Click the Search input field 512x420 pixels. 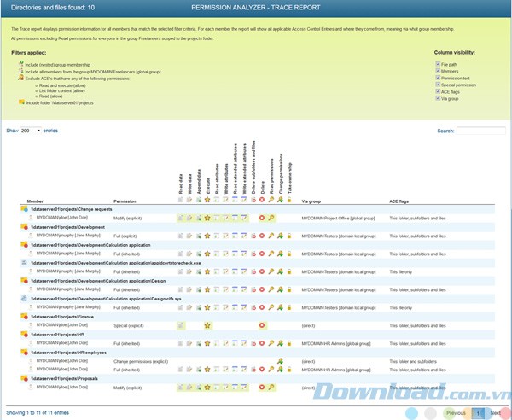pyautogui.click(x=480, y=131)
